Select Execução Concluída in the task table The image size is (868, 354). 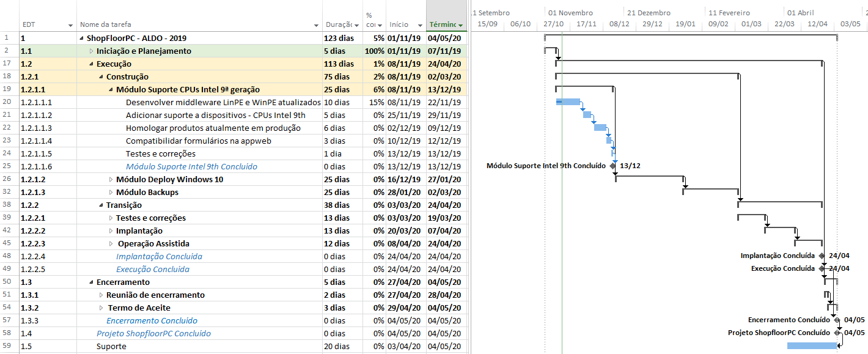point(153,270)
